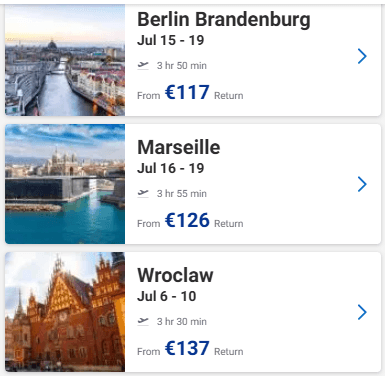Click the Jul 6 - 10 dates
Screen dimensions: 385x376
(166, 296)
